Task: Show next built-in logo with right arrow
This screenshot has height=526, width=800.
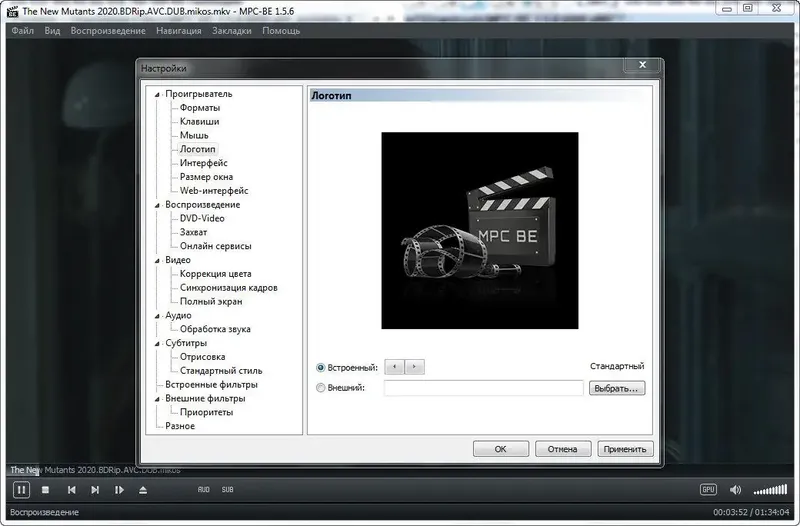Action: pos(414,367)
